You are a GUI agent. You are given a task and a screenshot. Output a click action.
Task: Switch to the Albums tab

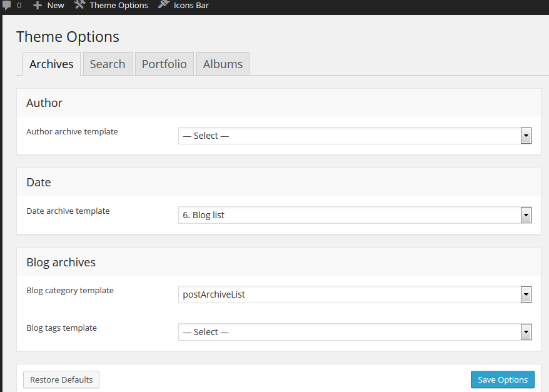click(223, 64)
